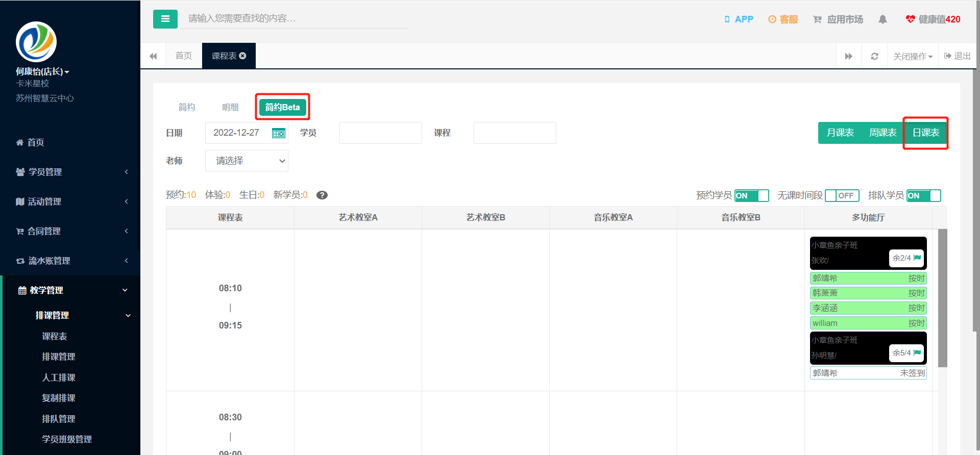Switch to 日课表 view
Viewport: 980px width, 455px height.
pyautogui.click(x=926, y=133)
